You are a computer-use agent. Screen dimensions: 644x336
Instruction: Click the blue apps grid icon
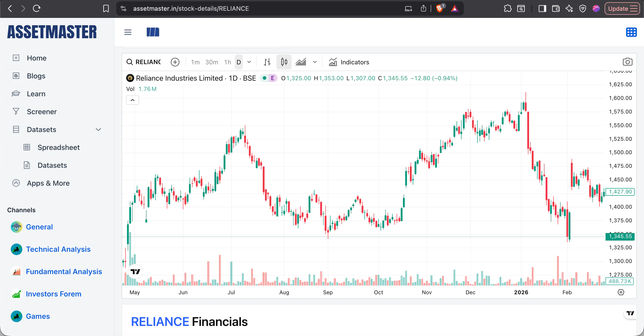click(631, 32)
